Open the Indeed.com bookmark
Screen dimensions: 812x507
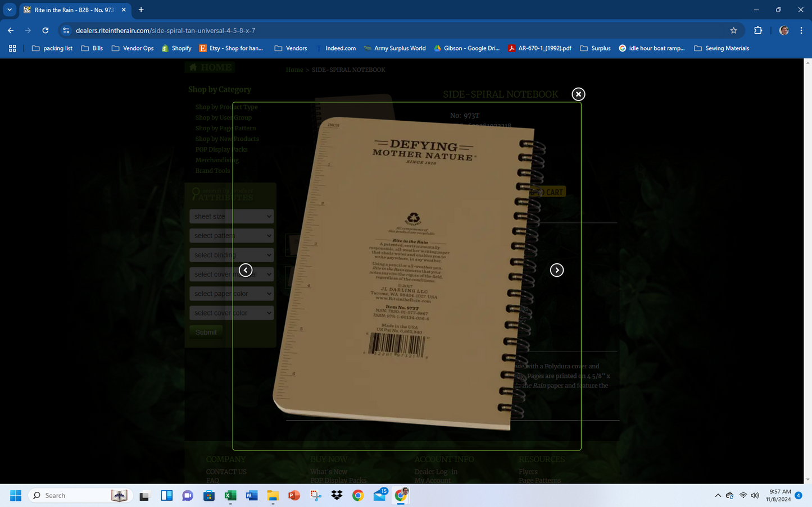(x=335, y=48)
